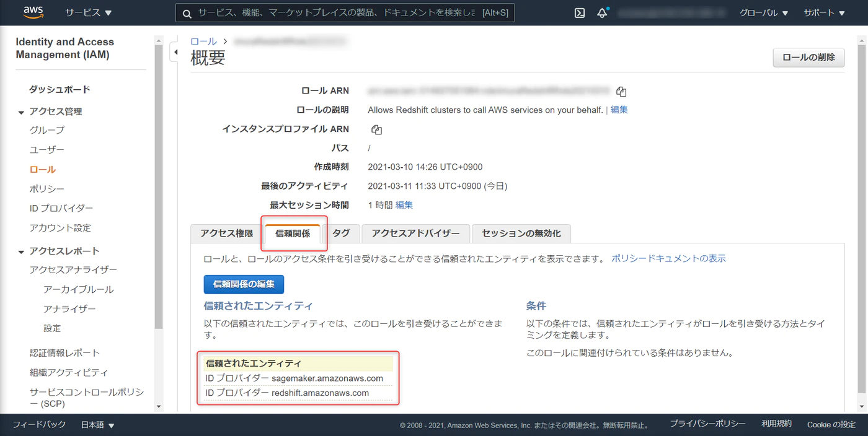Click the フィードバック footer button
The height and width of the screenshot is (436, 868).
point(39,425)
